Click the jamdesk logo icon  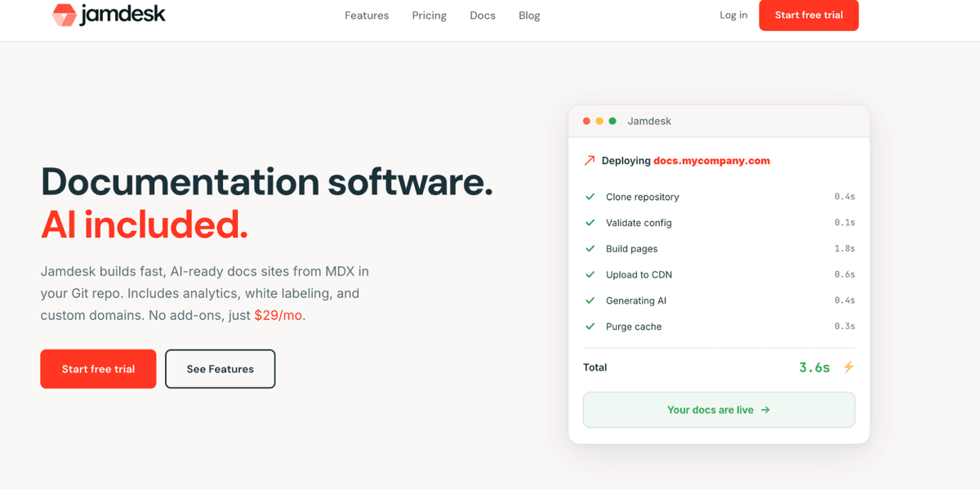tap(64, 15)
